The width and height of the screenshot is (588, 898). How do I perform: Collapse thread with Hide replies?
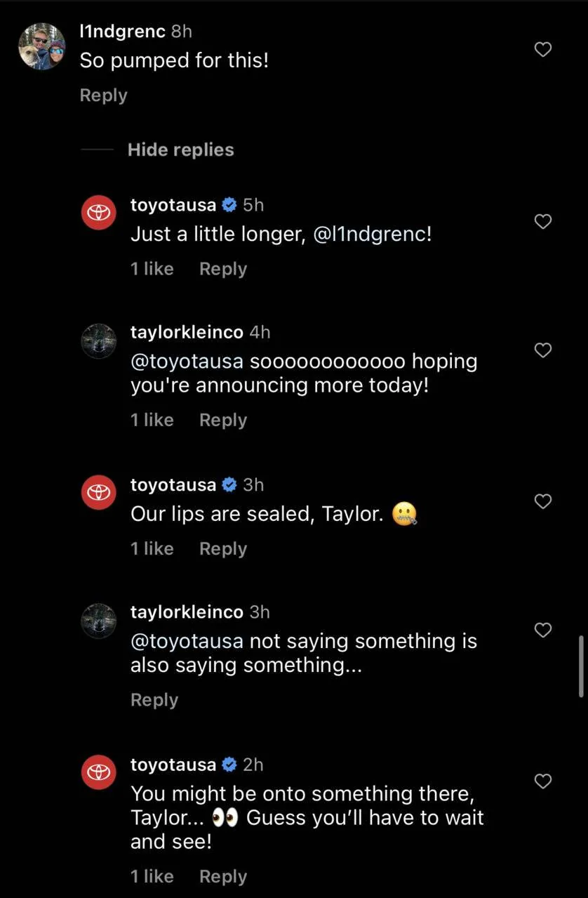[180, 150]
